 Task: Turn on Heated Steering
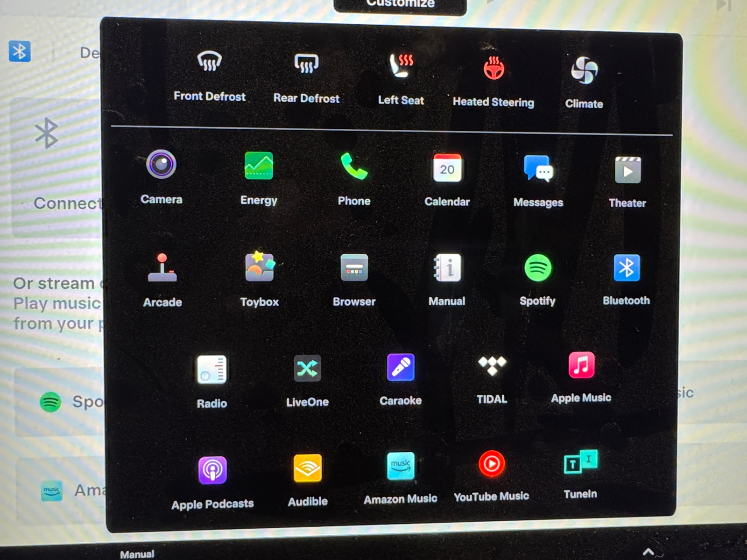click(493, 69)
